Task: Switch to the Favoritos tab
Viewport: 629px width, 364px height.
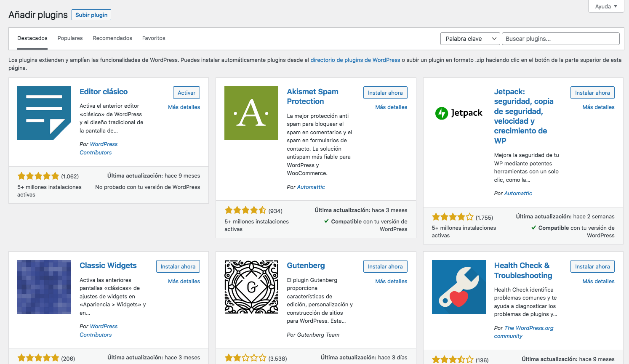Action: coord(154,38)
